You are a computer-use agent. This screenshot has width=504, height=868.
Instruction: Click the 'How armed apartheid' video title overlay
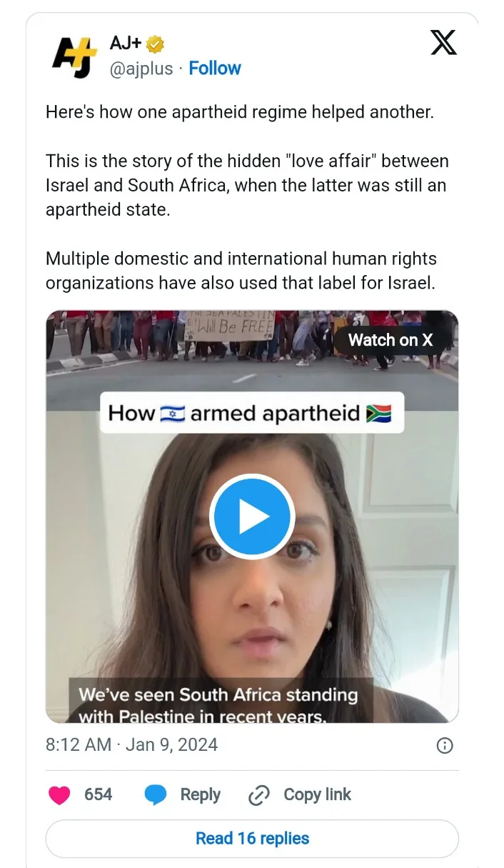click(x=251, y=413)
